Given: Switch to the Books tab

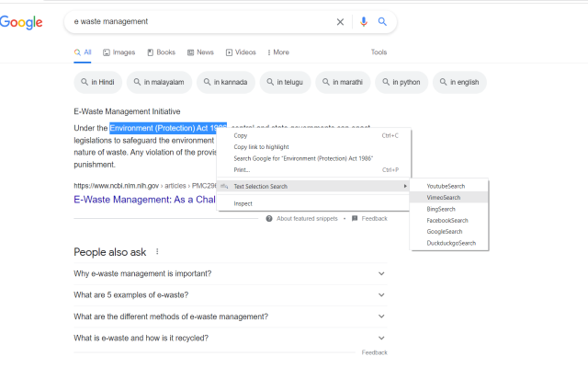Looking at the screenshot, I should 162,52.
